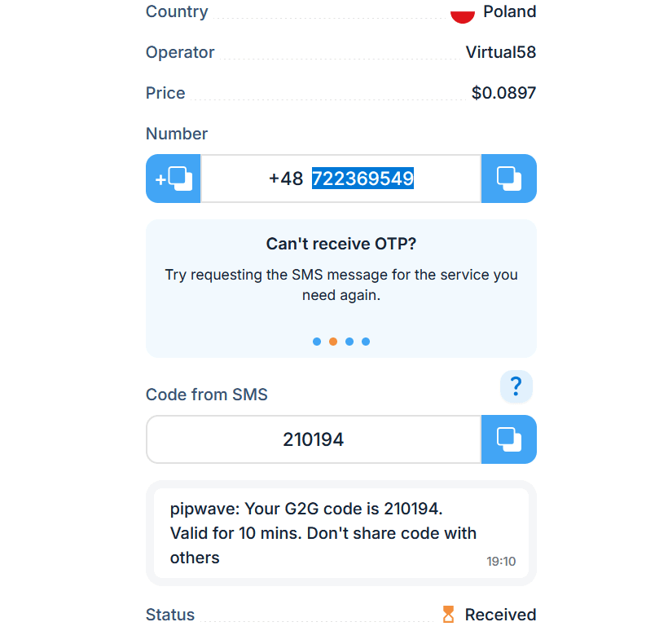Select the orange second carousel dot
This screenshot has width=646, height=644.
[333, 342]
